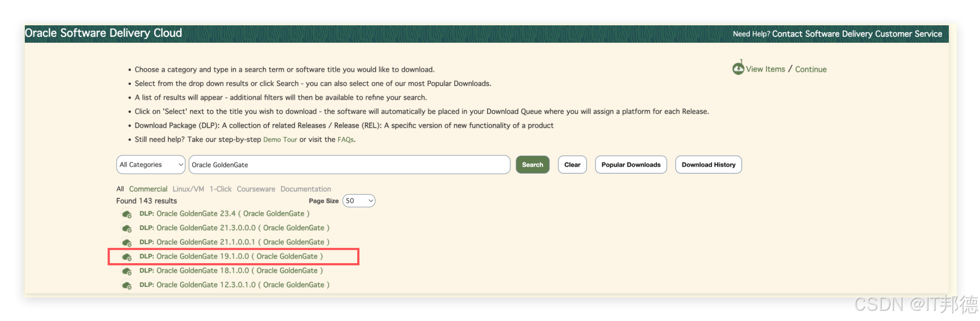Select the 1-Click filter tab
The image size is (980, 321).
tap(220, 189)
